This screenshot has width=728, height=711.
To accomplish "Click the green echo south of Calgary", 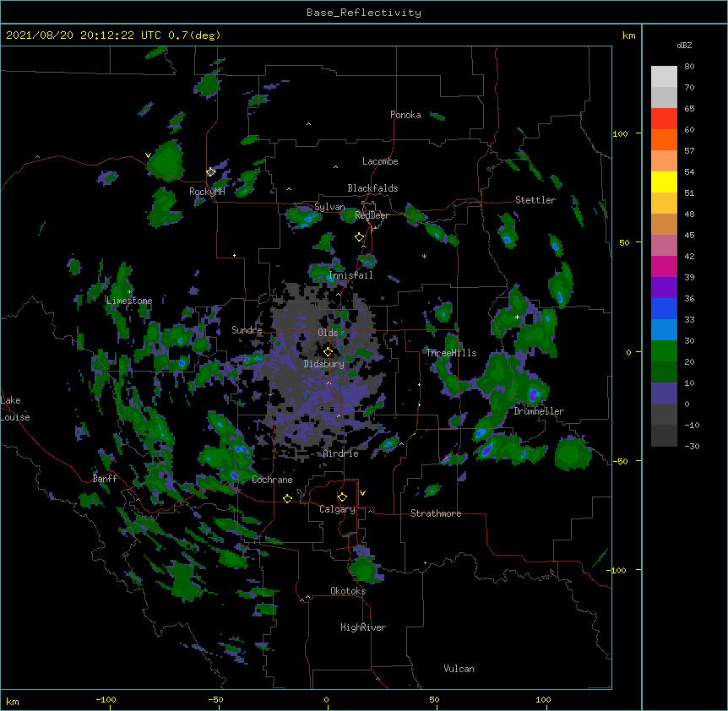I will [x=365, y=568].
